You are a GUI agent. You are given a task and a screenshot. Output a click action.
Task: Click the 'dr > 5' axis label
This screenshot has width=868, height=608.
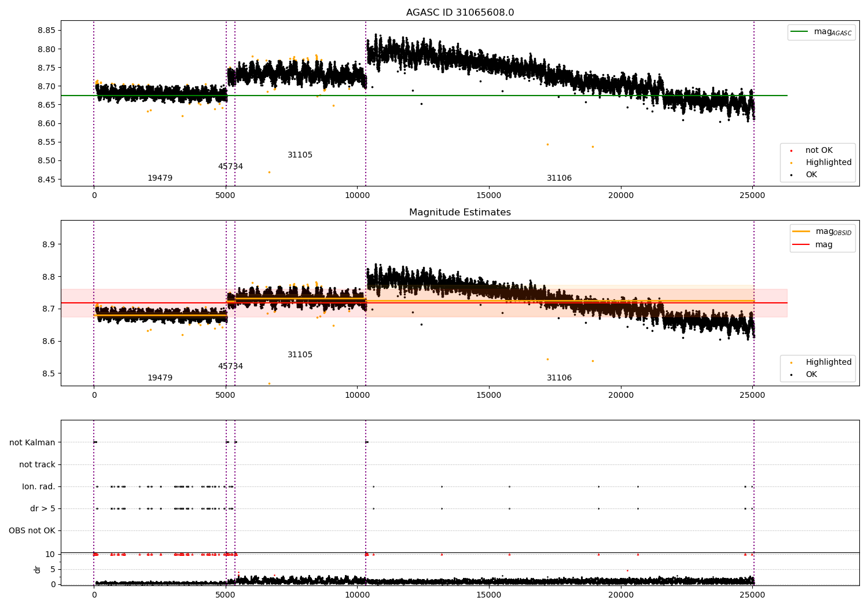click(x=43, y=508)
